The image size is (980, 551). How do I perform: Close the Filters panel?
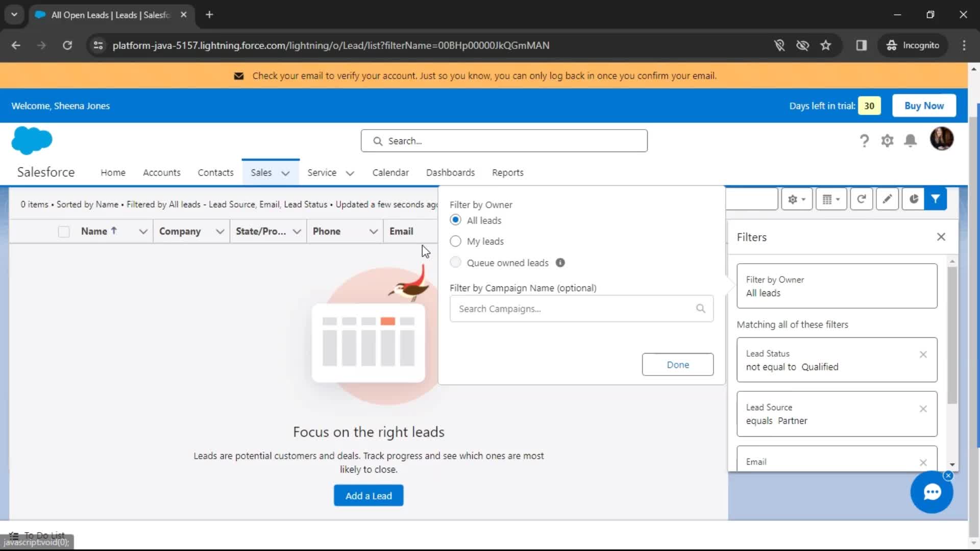pos(941,237)
